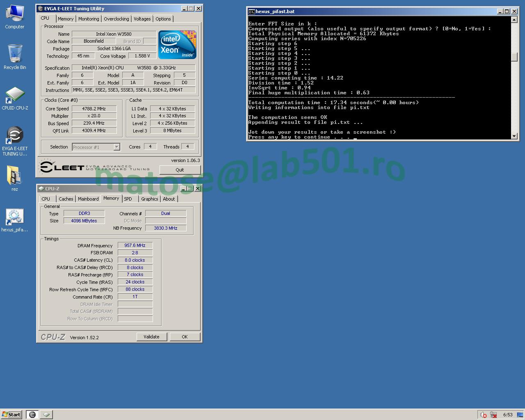Click the Total computation time console line
Screen dimensions: 525x420
tap(333, 103)
